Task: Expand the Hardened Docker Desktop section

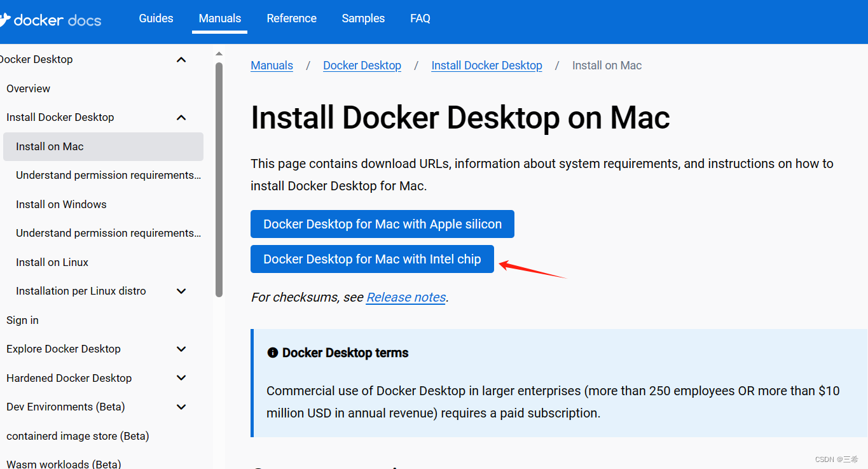Action: click(181, 377)
